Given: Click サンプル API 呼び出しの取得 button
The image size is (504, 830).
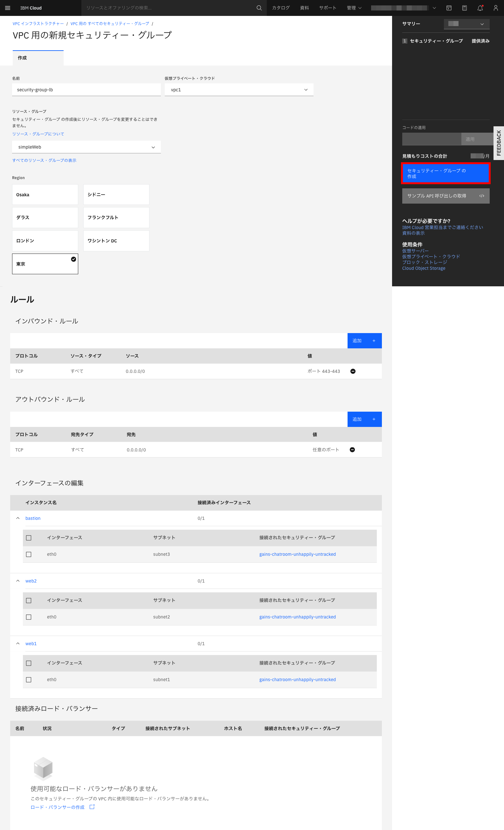Looking at the screenshot, I should [x=446, y=196].
